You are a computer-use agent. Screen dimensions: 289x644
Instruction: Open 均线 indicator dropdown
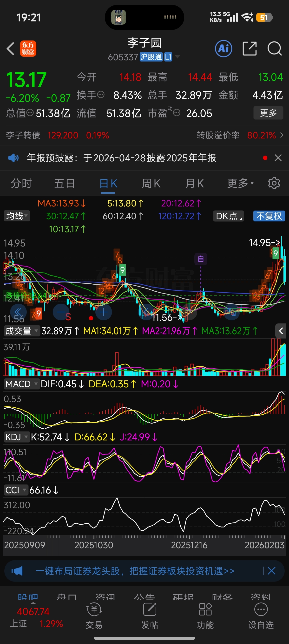(x=17, y=216)
